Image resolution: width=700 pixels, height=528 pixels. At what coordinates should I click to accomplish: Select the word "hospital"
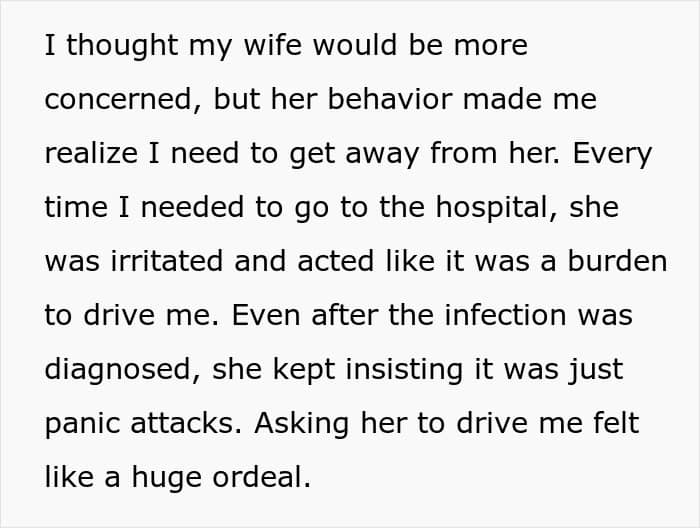tap(491, 208)
